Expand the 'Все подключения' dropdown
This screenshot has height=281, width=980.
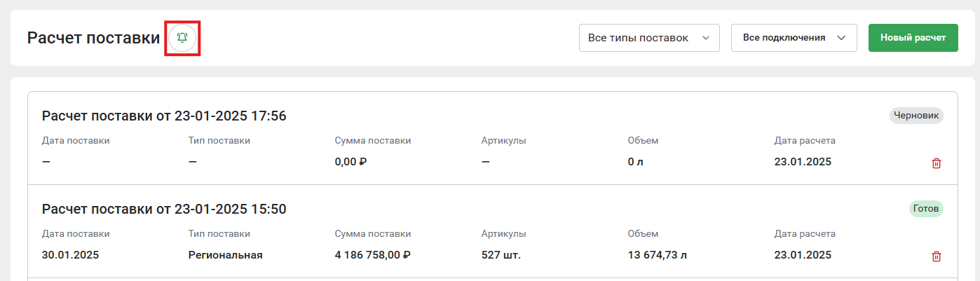tap(794, 38)
